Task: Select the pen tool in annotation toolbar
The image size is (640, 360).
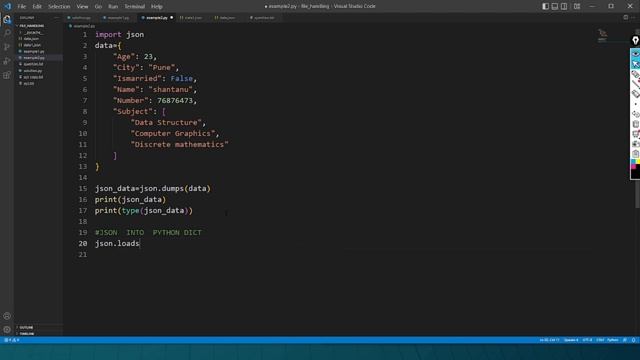Action: [636, 74]
